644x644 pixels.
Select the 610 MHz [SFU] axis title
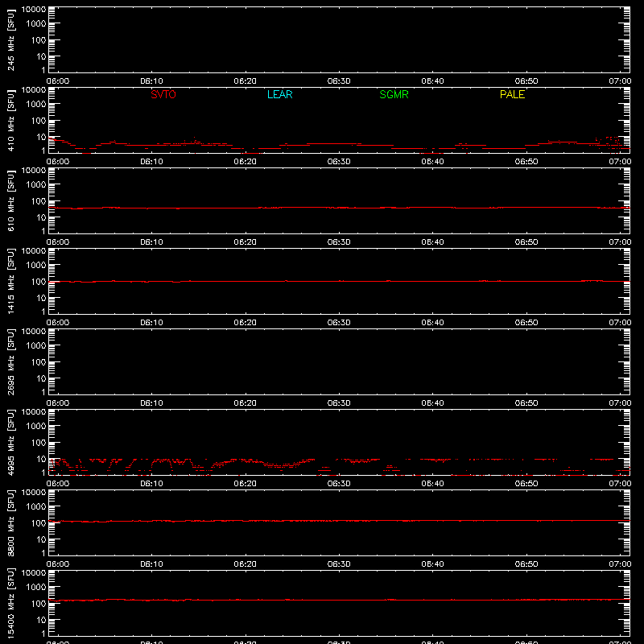[x=10, y=200]
